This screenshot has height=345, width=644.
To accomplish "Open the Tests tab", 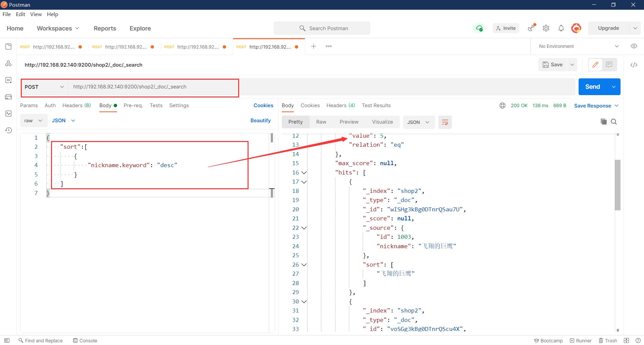I will 156,106.
